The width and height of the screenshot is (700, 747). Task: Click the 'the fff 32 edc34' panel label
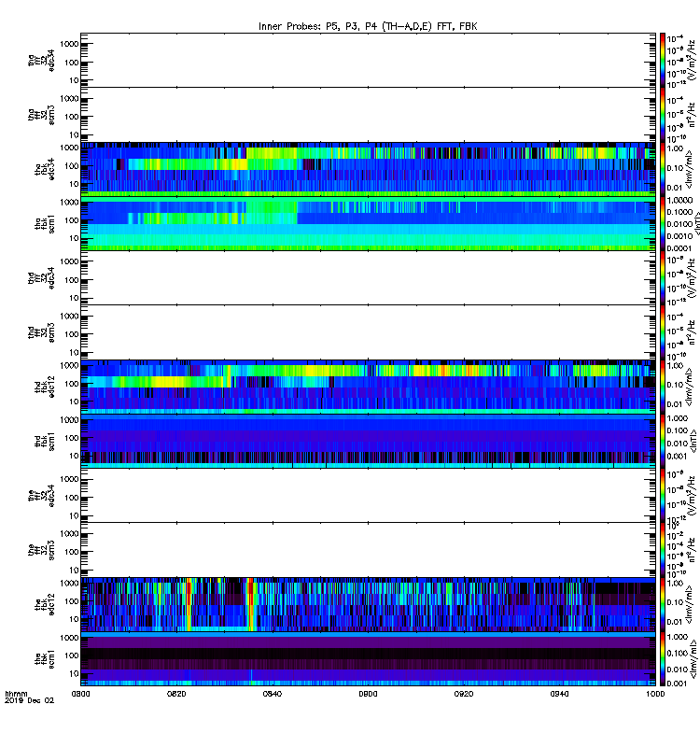[41, 496]
